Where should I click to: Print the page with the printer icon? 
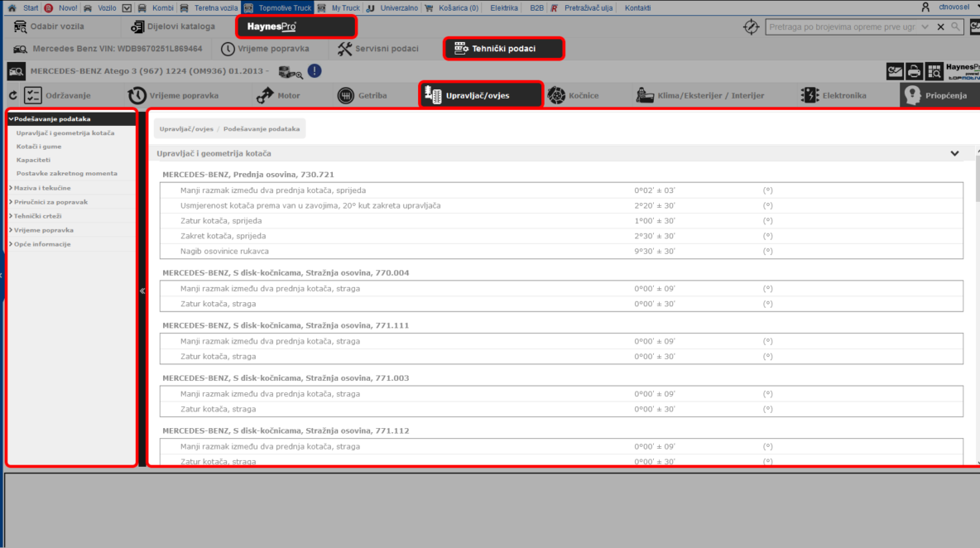915,71
